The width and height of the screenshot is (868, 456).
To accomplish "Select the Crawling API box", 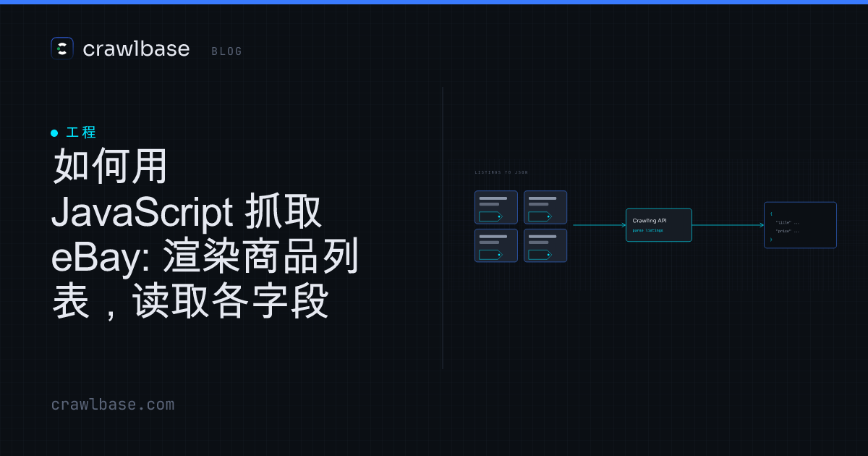I will (x=658, y=225).
